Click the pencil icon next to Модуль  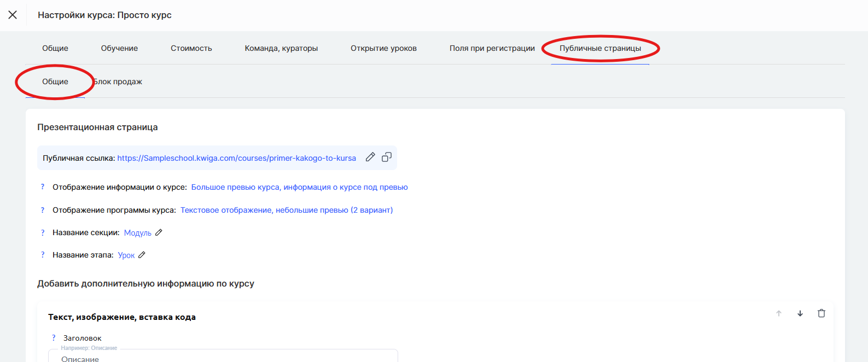[x=159, y=232]
